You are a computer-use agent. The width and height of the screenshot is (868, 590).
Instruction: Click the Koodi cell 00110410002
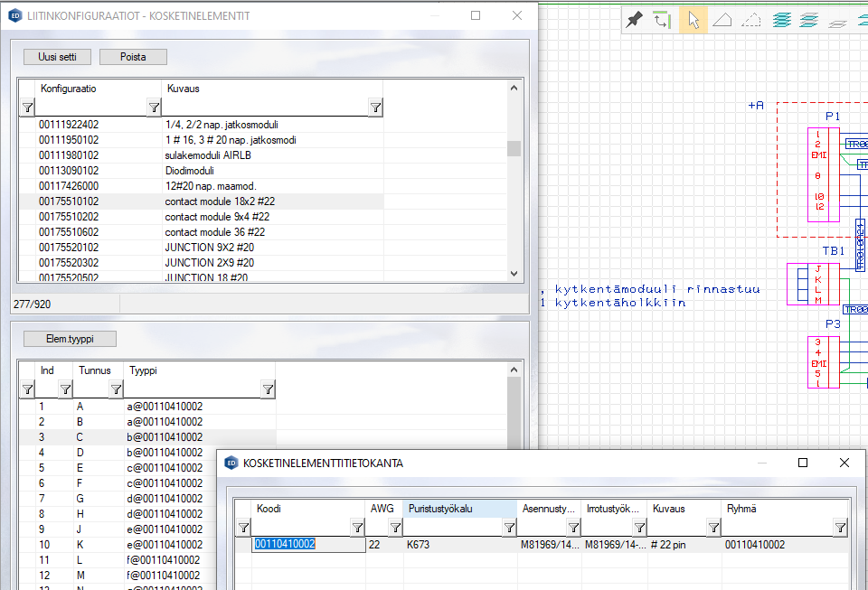(285, 544)
